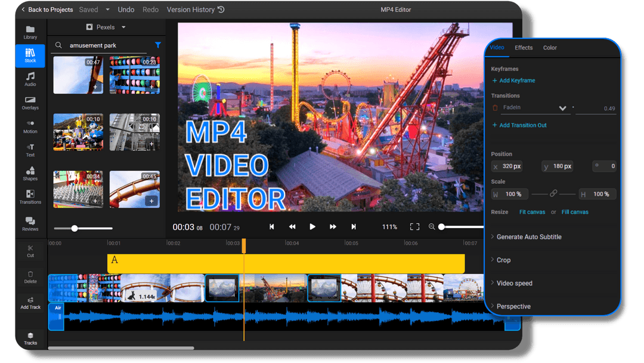Click the Fit canvas link

click(x=532, y=211)
